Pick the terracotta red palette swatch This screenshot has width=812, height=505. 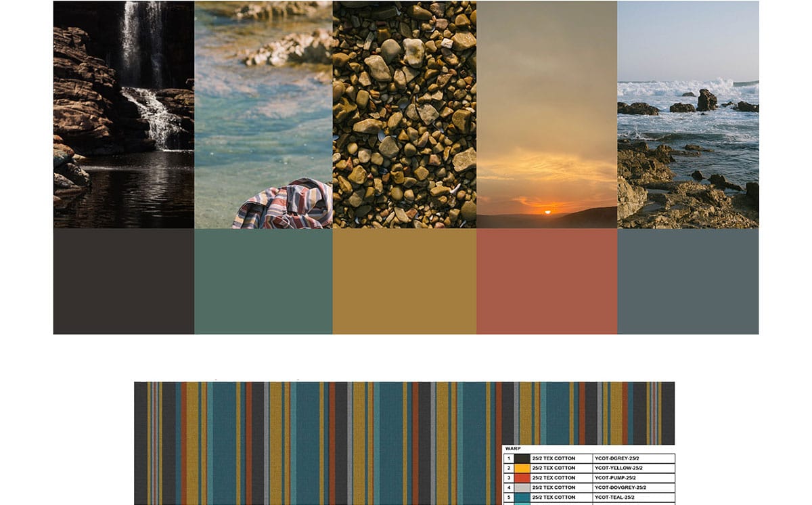[x=547, y=281]
